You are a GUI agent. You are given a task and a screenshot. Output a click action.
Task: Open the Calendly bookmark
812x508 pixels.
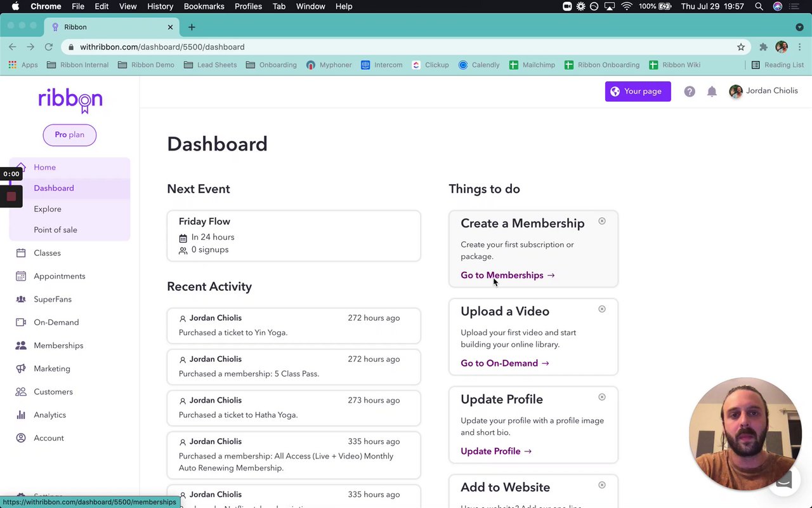(x=479, y=65)
